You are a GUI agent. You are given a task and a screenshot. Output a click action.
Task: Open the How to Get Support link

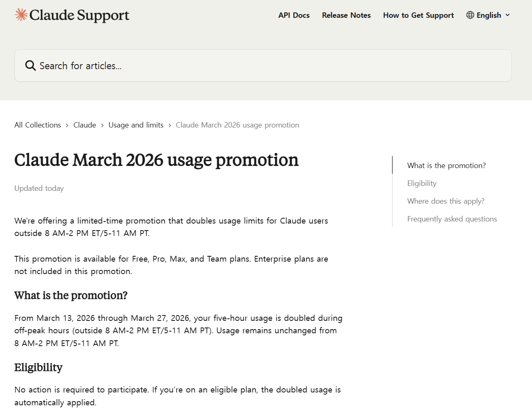[418, 15]
